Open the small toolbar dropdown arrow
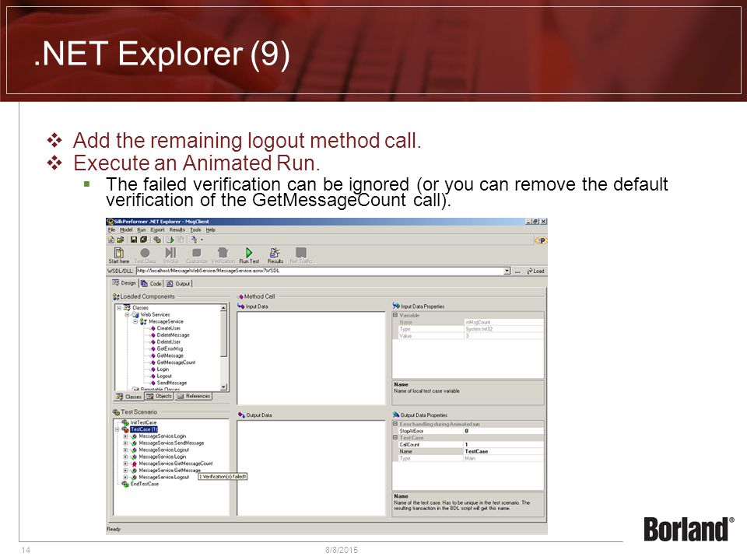 click(202, 240)
